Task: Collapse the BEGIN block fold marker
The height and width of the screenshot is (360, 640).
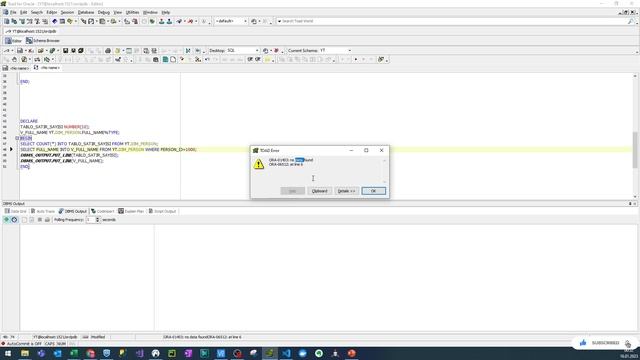Action: coord(17,138)
